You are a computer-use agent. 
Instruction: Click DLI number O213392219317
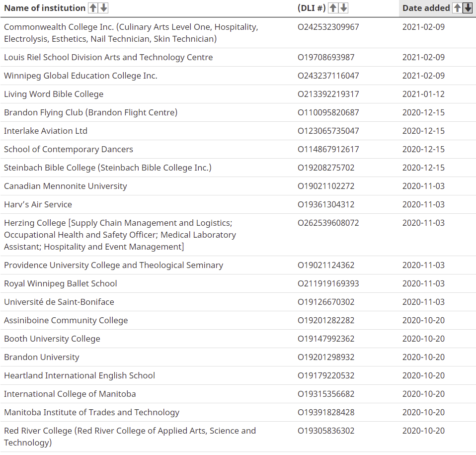(328, 94)
